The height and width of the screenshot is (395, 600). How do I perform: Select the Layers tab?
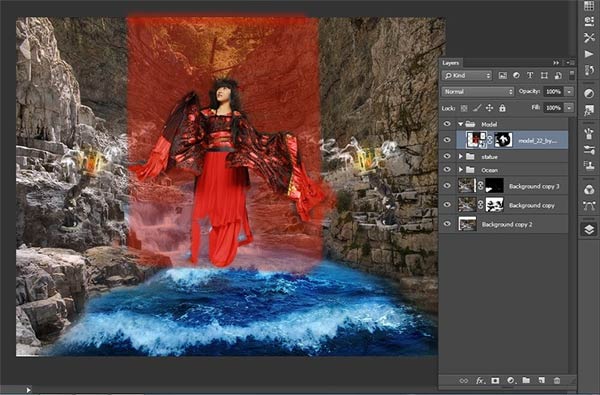coord(450,63)
